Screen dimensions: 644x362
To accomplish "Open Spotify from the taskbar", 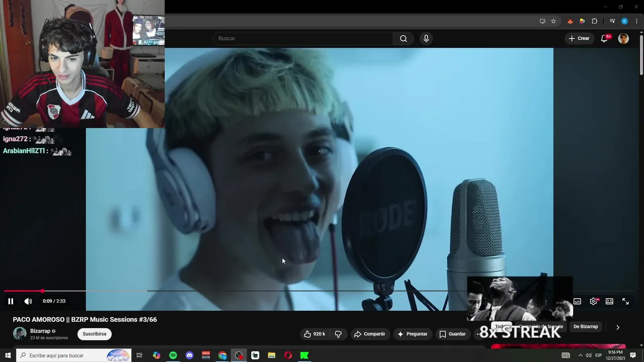I will (173, 355).
